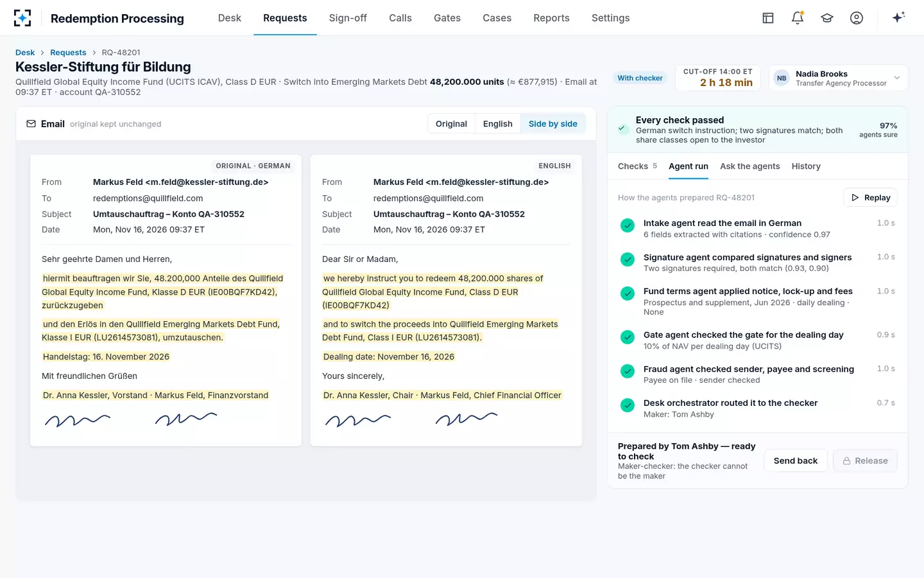Switch email view to English
924x578 pixels.
(x=498, y=124)
